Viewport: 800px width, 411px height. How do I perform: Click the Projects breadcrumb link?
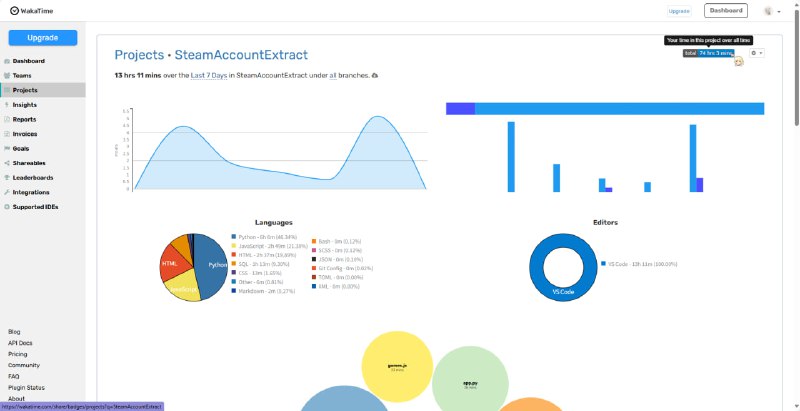(x=138, y=55)
